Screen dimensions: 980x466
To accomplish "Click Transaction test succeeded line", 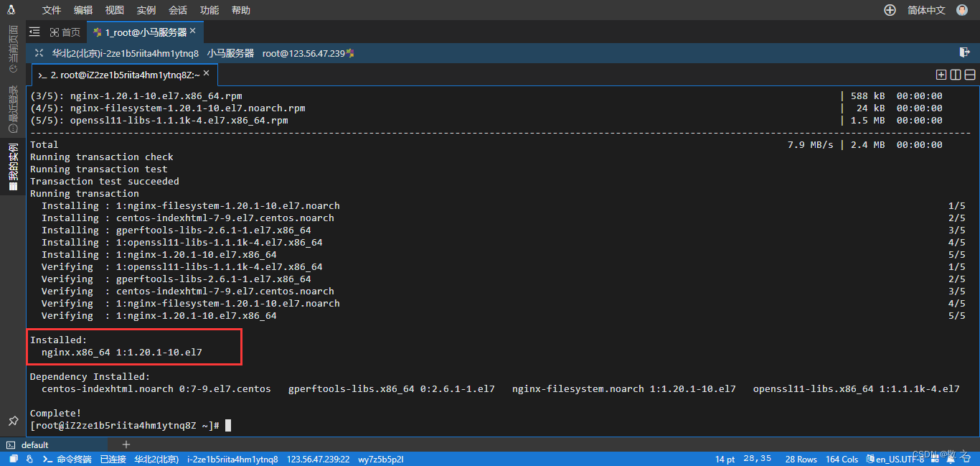I will (105, 181).
